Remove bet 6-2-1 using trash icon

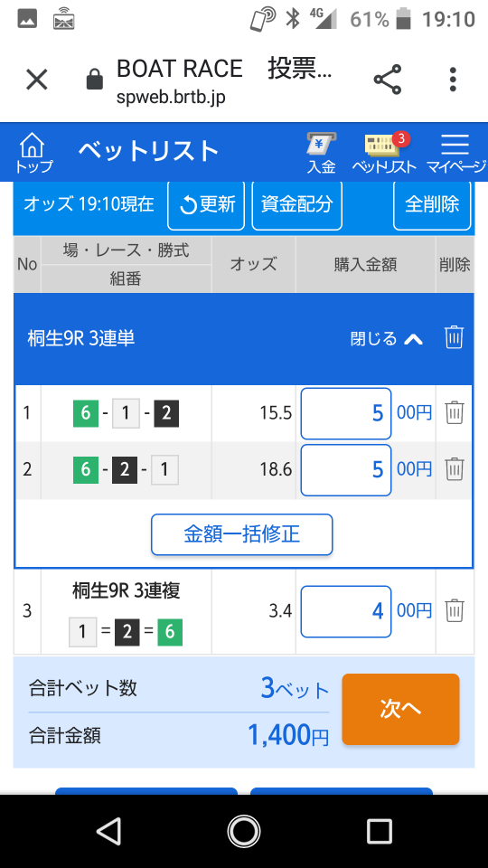(455, 469)
